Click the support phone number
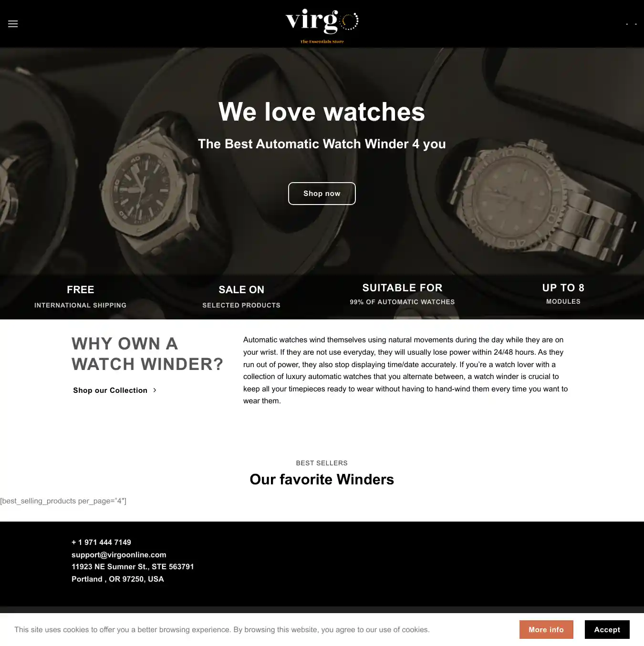Viewport: 644px width, 646px height. point(101,543)
